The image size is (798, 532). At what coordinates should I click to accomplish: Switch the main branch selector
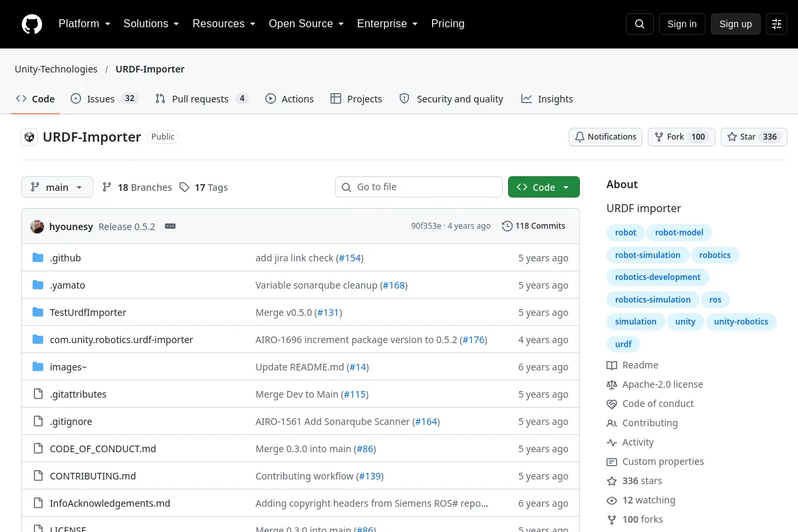[57, 187]
